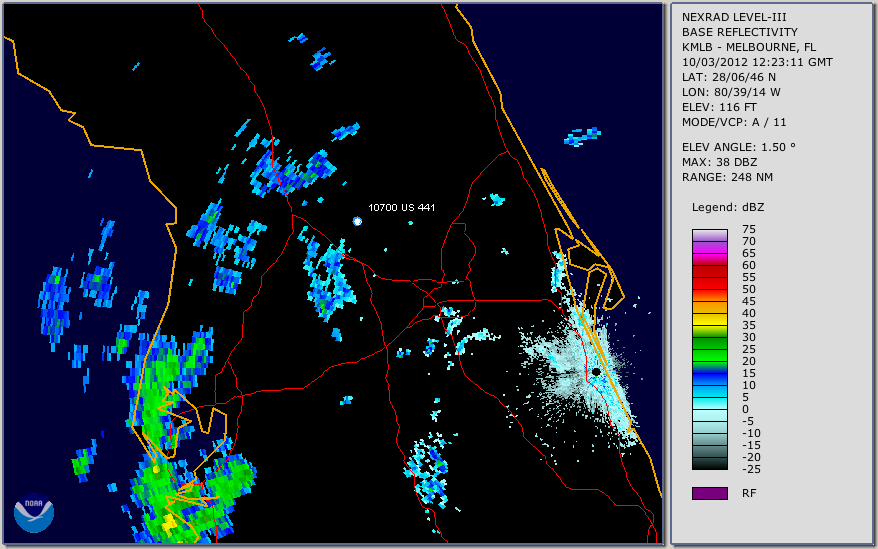Click the NOAA logo on the map
The width and height of the screenshot is (878, 549).
pos(34,513)
